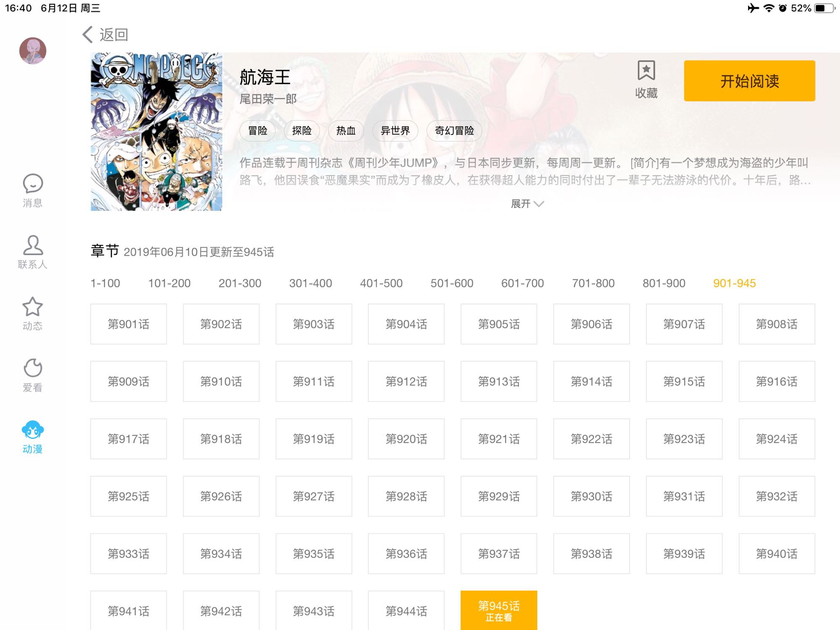This screenshot has width=840, height=630.
Task: Select the 501-600 chapter range
Action: 451,283
